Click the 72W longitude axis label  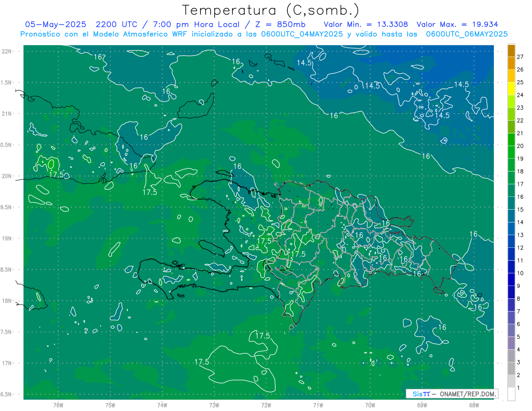[266, 405]
